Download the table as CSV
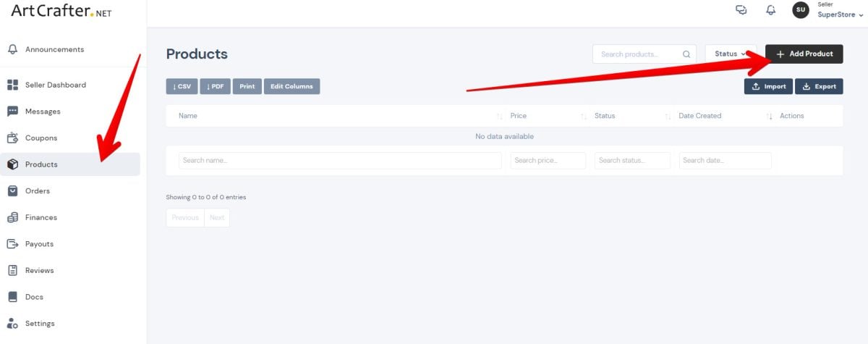Viewport: 868px width, 344px height. click(x=182, y=86)
